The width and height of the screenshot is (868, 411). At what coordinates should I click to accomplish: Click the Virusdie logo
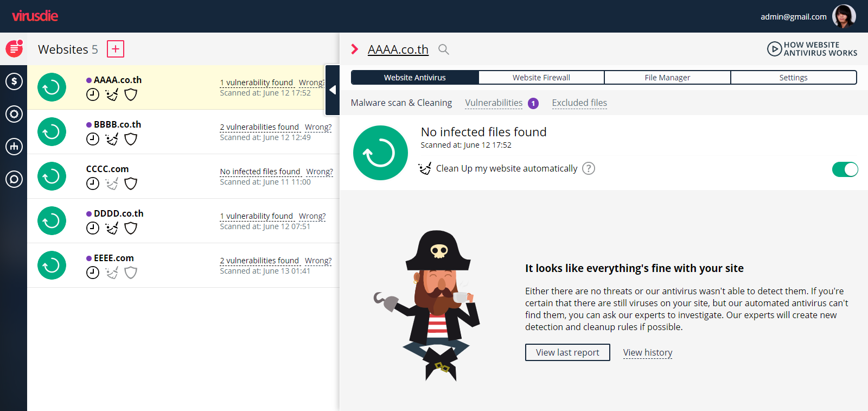coord(35,16)
